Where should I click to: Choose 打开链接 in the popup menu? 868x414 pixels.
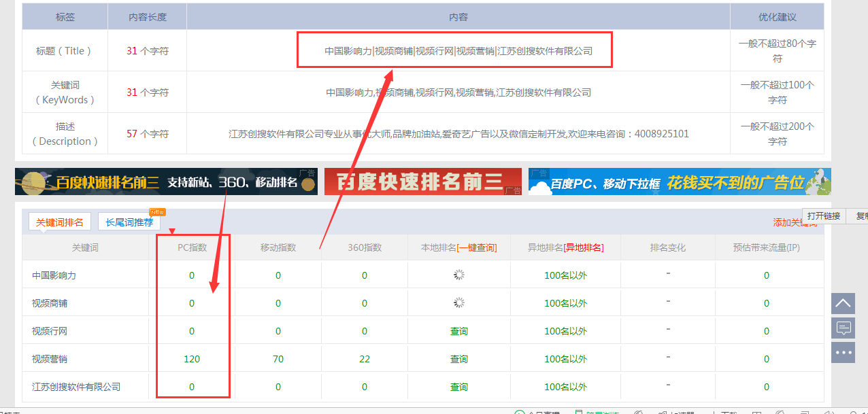tap(824, 216)
